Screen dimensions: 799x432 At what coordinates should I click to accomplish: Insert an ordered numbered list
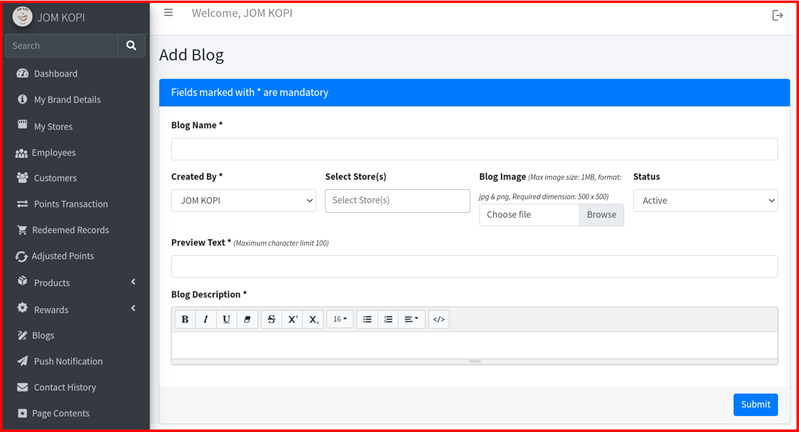tap(388, 319)
